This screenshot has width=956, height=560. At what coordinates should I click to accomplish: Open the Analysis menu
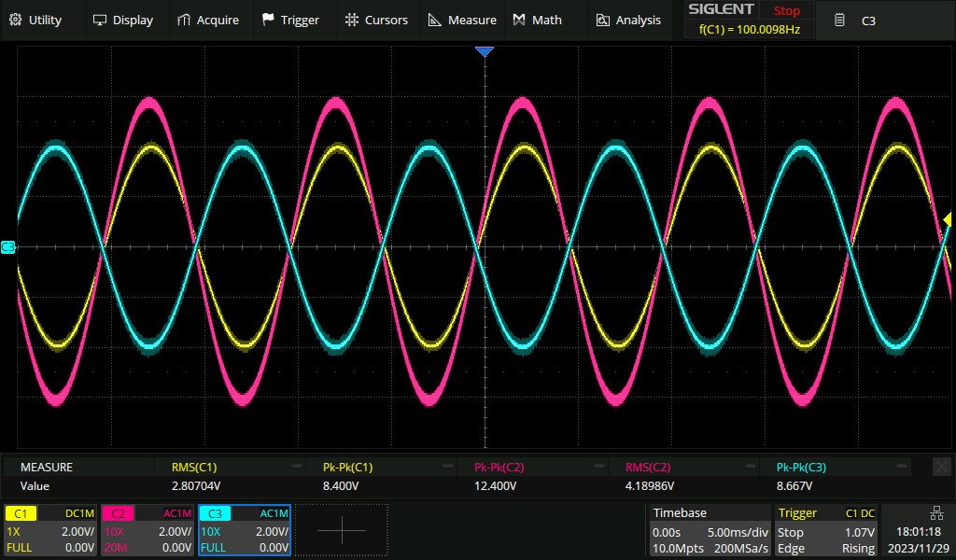(x=628, y=21)
